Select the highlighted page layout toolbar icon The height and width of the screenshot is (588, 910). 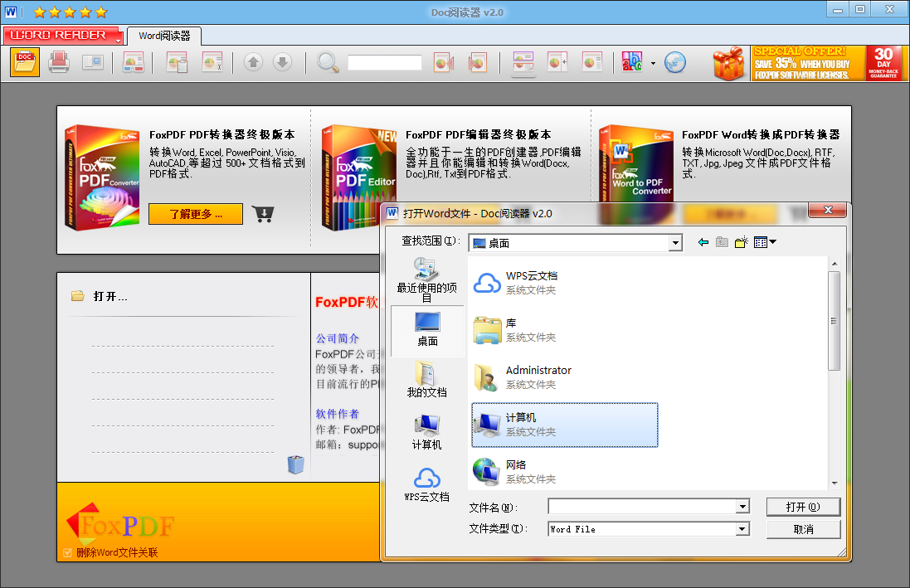coord(523,62)
